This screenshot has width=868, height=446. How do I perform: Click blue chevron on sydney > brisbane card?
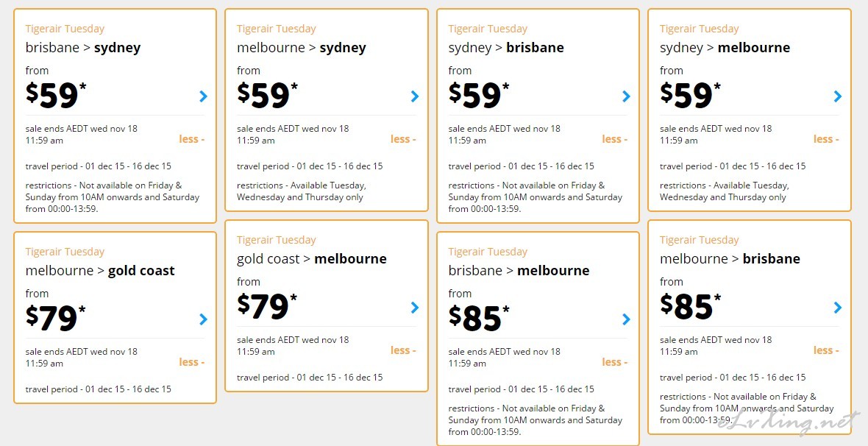(626, 96)
